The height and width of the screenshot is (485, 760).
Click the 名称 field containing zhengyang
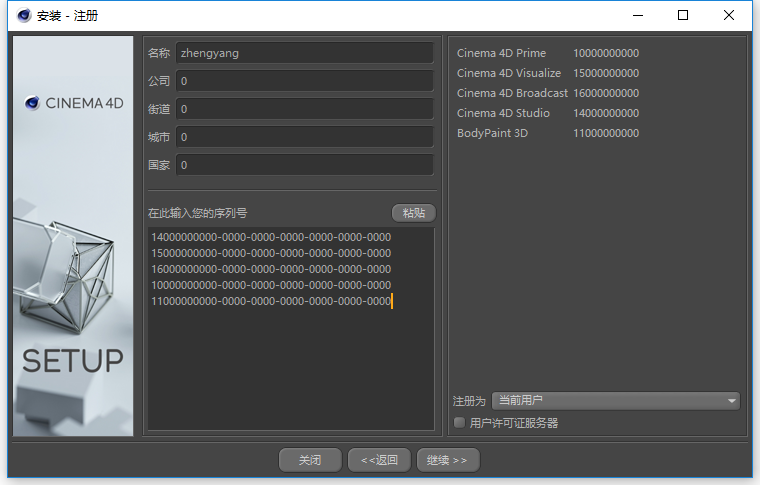tap(305, 53)
